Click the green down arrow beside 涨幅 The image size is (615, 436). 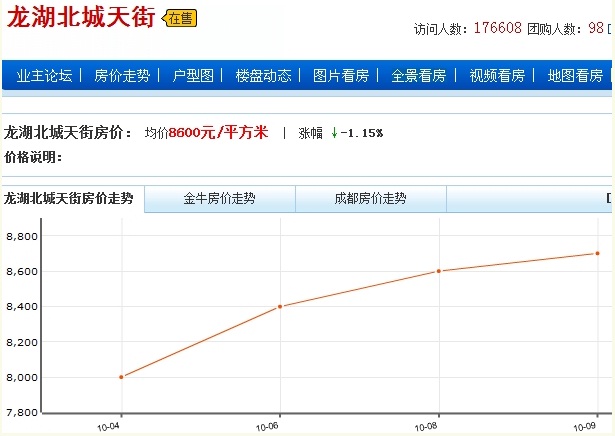[334, 133]
